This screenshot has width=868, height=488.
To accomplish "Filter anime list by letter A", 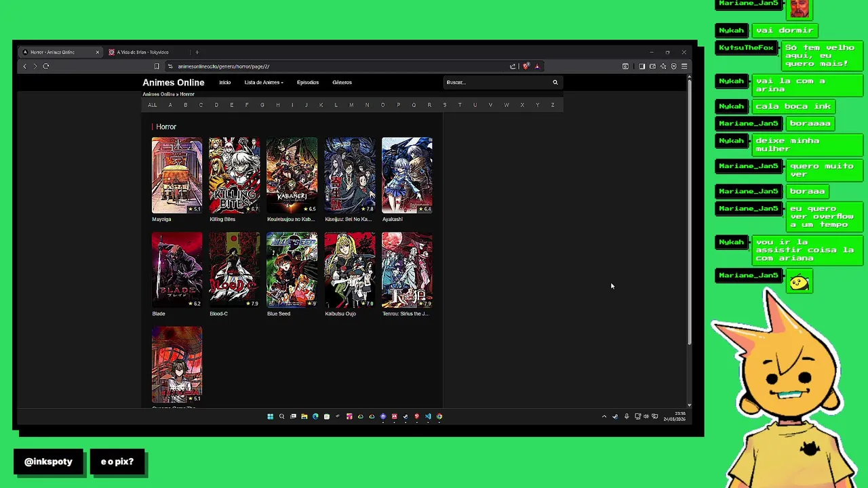I will (x=170, y=105).
